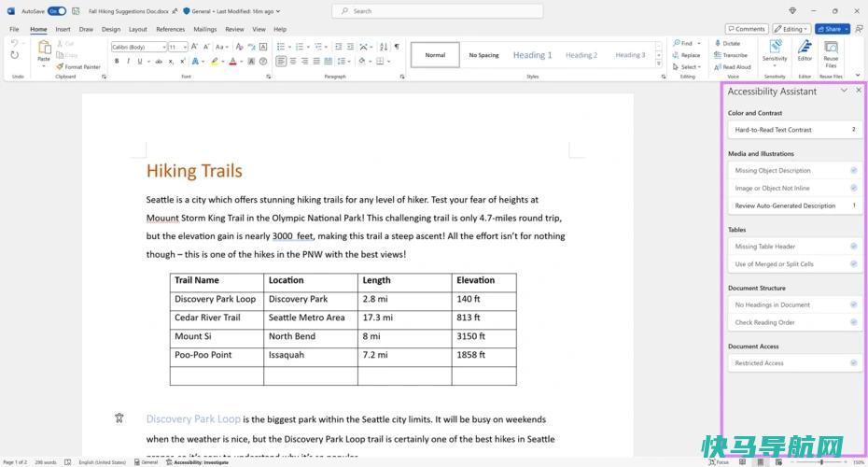Switch to the Review tab
This screenshot has height=467, width=868.
point(234,29)
